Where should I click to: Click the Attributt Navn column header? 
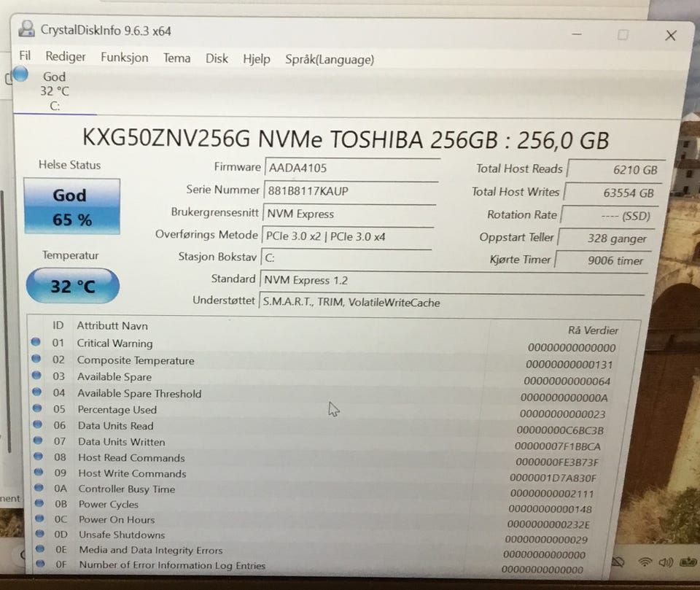click(x=112, y=325)
